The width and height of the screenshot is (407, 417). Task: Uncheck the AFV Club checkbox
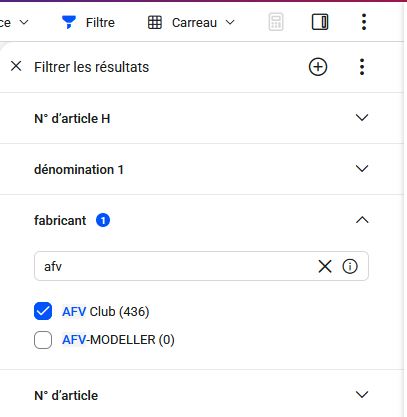click(43, 311)
